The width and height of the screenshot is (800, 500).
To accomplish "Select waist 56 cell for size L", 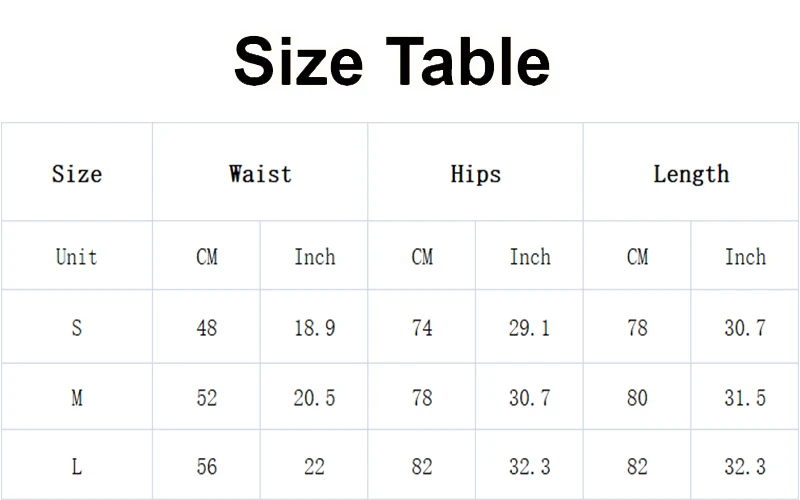I will click(207, 465).
